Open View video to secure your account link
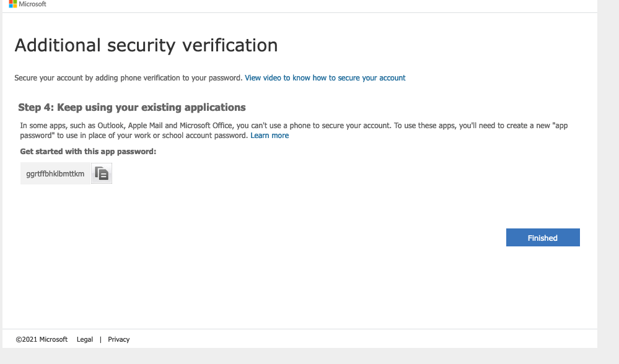This screenshot has width=619, height=364. [x=325, y=77]
